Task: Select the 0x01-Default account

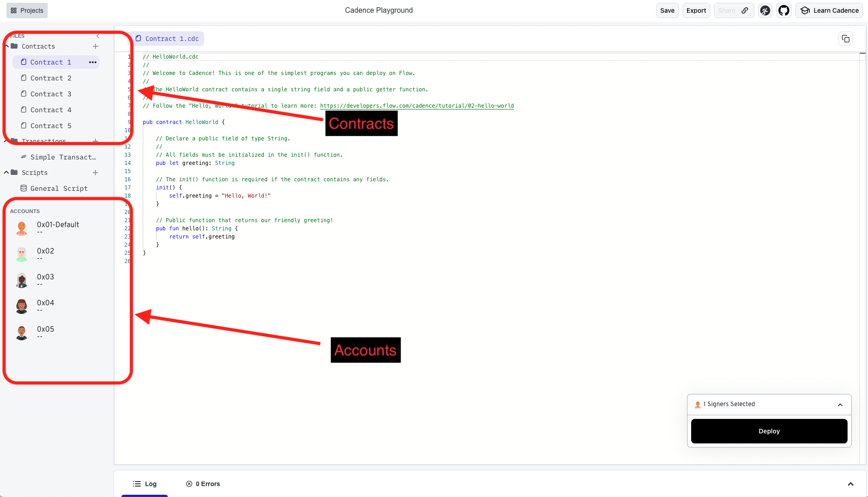Action: point(58,225)
